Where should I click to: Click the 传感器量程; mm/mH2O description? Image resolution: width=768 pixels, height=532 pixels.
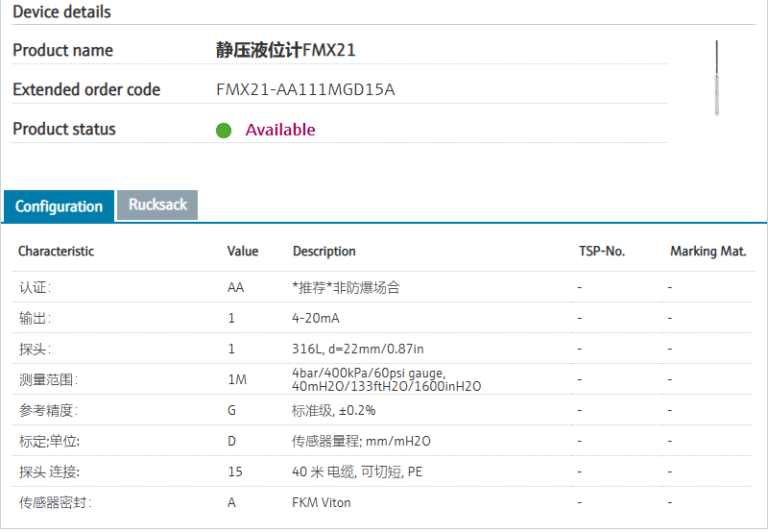[x=361, y=441]
